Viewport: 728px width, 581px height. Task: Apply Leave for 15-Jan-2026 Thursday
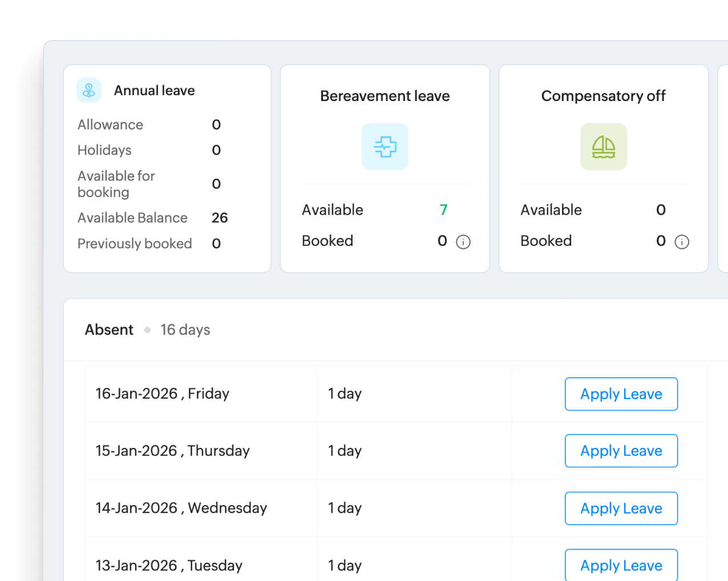tap(621, 451)
